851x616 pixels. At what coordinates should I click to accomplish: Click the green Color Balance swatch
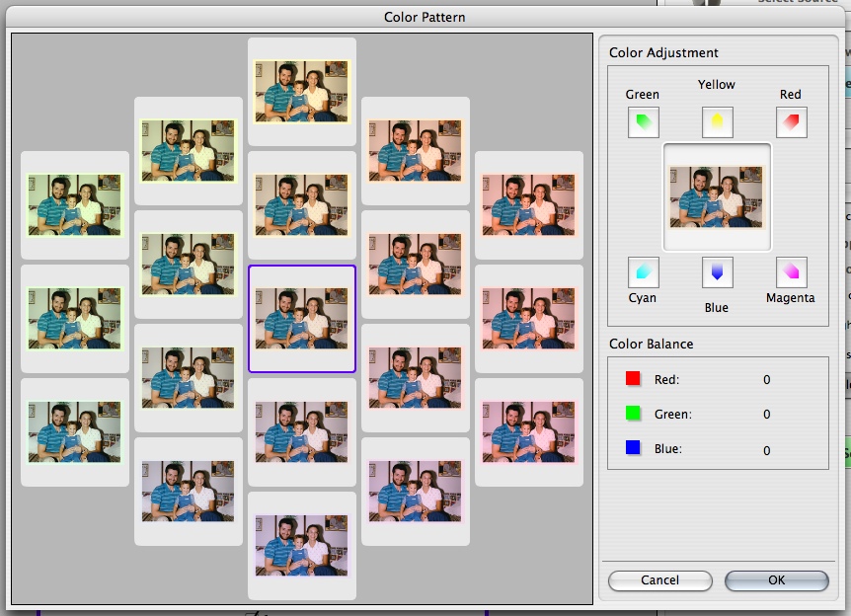tap(634, 414)
